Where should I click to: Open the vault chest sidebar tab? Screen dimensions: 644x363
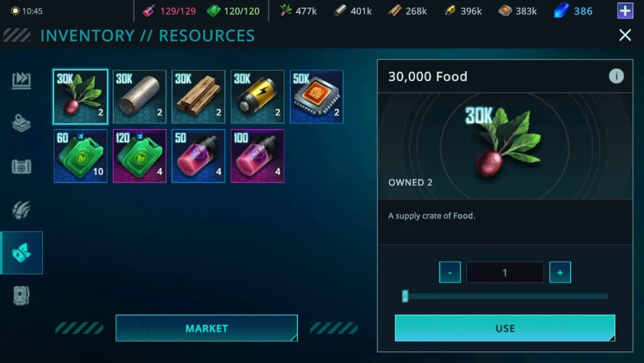(x=21, y=167)
